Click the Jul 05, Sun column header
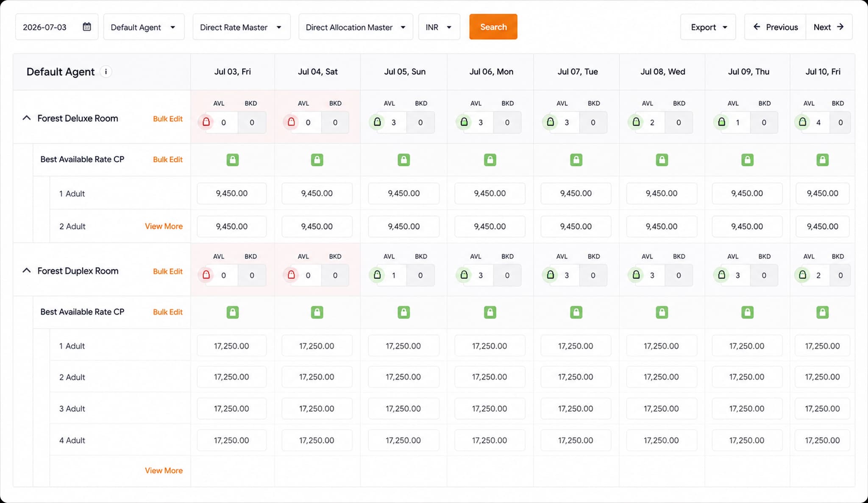Viewport: 868px width, 503px height. [x=405, y=72]
